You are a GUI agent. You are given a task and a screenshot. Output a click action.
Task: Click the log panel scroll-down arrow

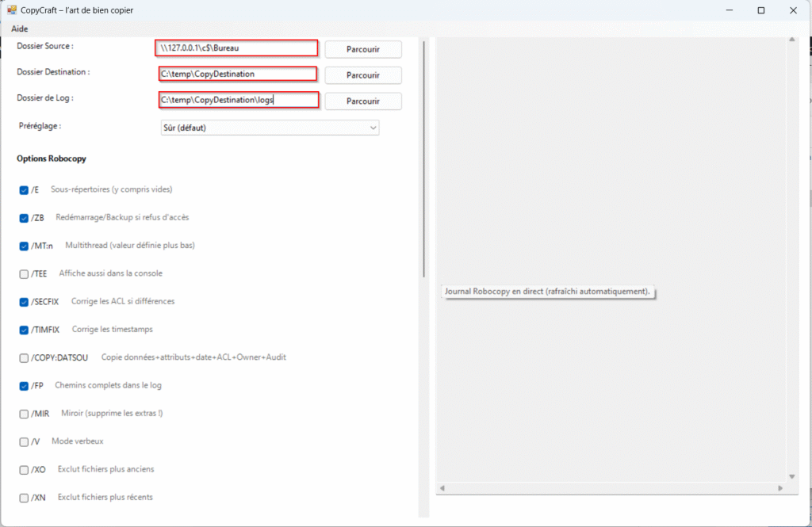(792, 476)
